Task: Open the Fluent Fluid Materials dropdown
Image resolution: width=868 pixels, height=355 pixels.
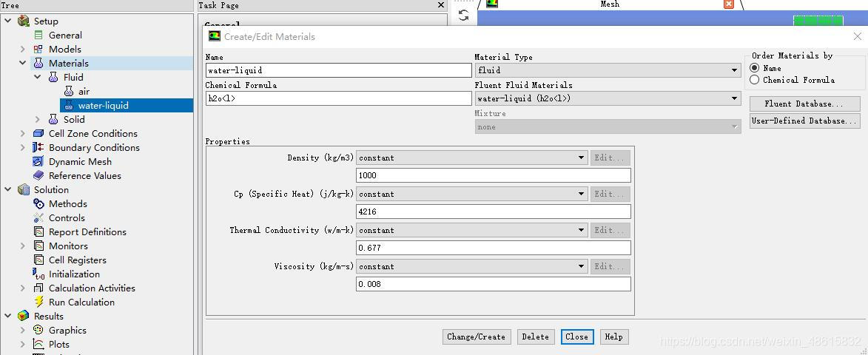Action: tap(607, 98)
